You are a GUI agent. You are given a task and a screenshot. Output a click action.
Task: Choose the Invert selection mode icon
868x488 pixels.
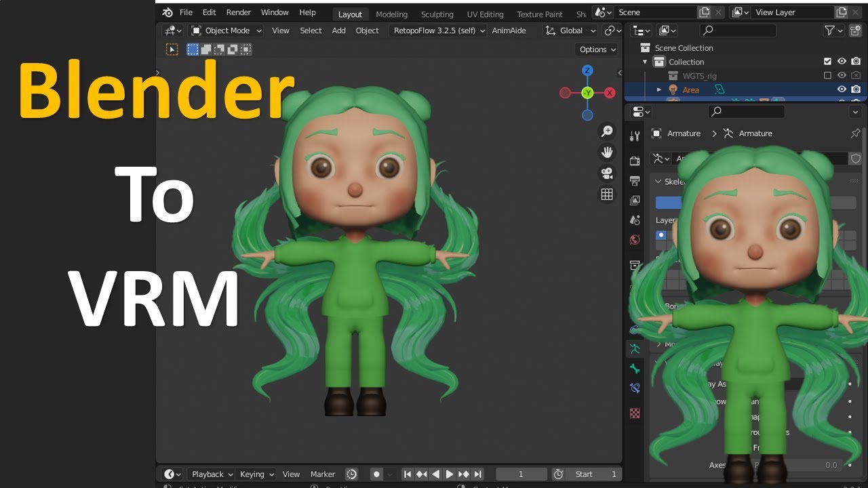pyautogui.click(x=233, y=49)
